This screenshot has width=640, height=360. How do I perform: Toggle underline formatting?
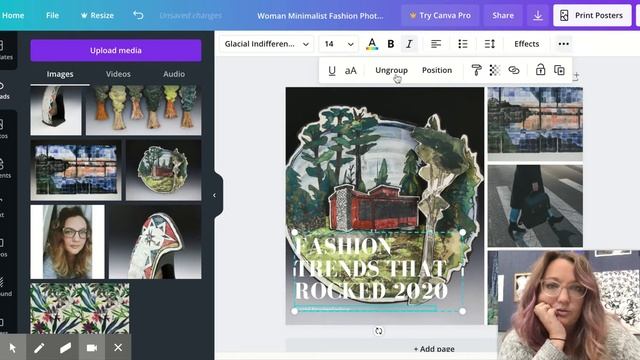332,71
